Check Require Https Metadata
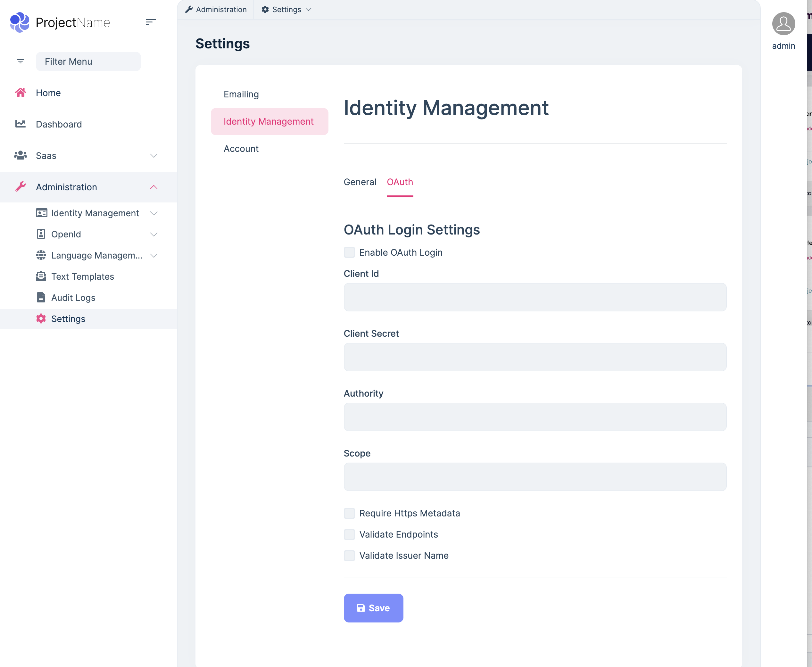The image size is (812, 667). point(349,513)
